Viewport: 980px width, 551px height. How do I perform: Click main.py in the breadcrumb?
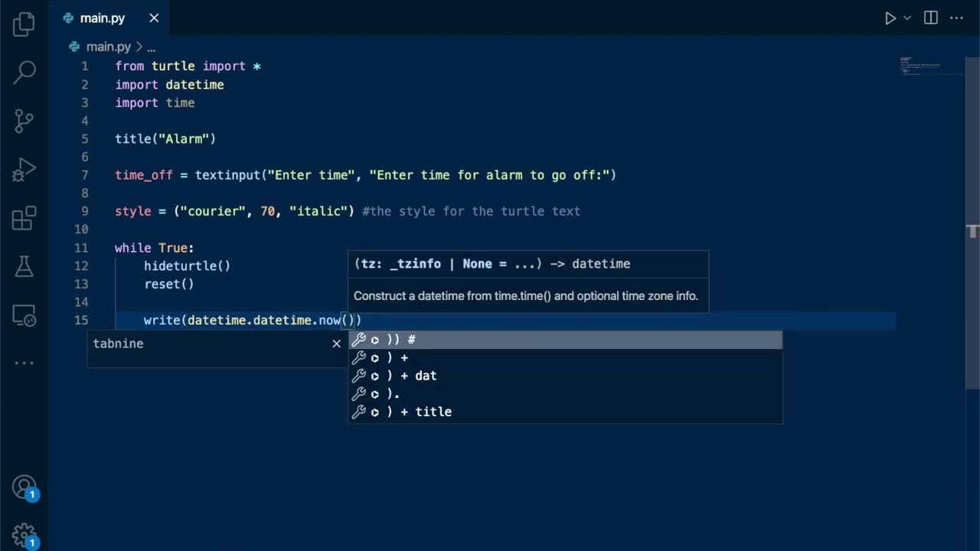click(108, 47)
